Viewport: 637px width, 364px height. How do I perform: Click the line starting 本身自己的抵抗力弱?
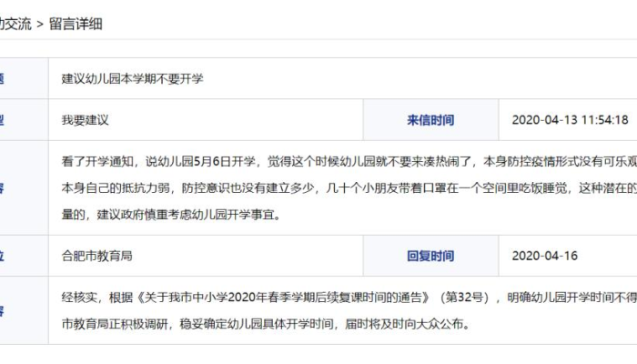[349, 188]
